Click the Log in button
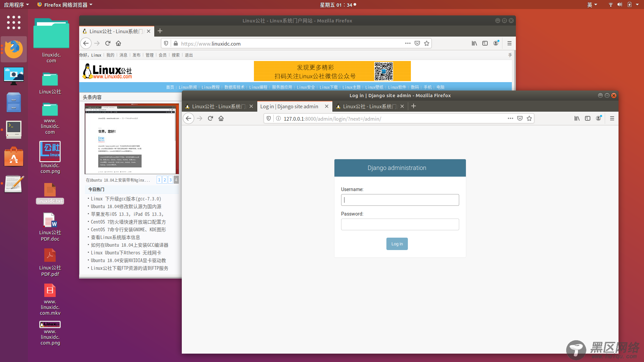The width and height of the screenshot is (644, 362). pyautogui.click(x=397, y=244)
